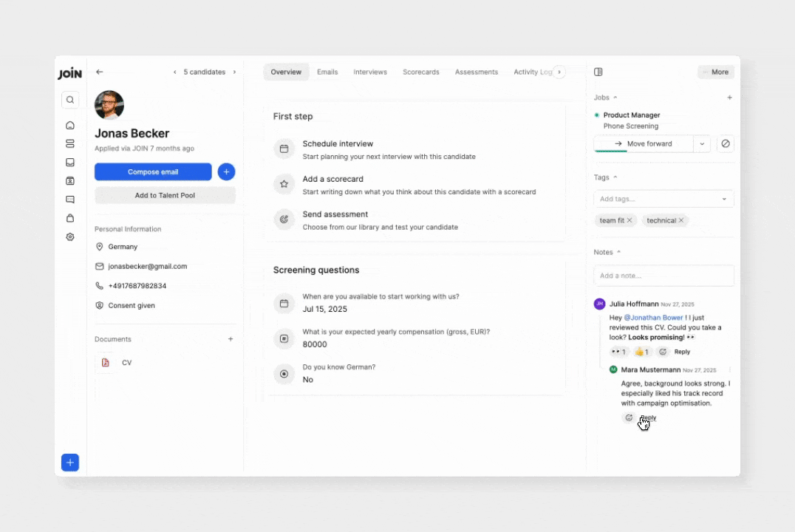Click the back arrow above candidate photo
This screenshot has height=532, width=795.
click(x=100, y=72)
